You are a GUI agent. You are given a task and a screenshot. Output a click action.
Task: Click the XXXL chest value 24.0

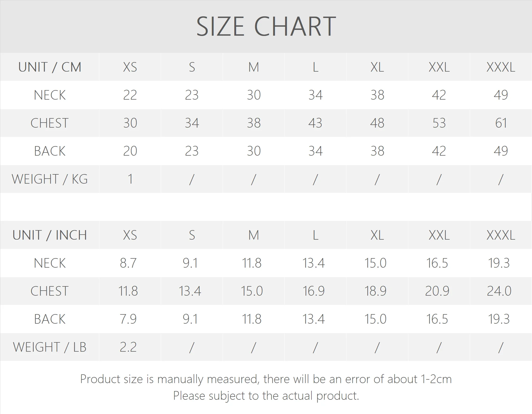coord(499,291)
